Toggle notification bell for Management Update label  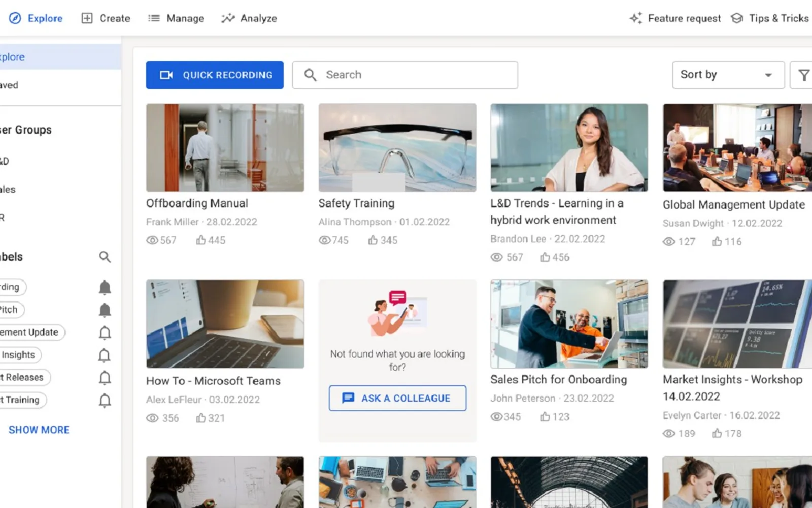click(105, 333)
